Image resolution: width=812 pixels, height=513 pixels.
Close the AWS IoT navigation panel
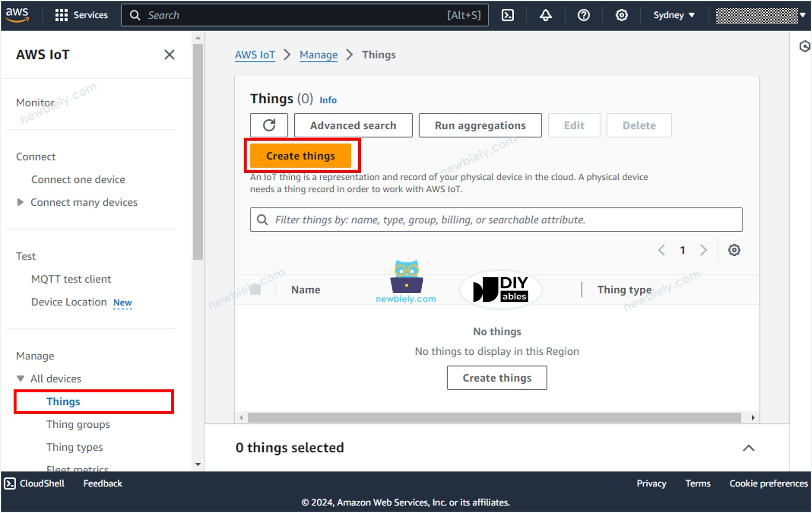[x=169, y=55]
